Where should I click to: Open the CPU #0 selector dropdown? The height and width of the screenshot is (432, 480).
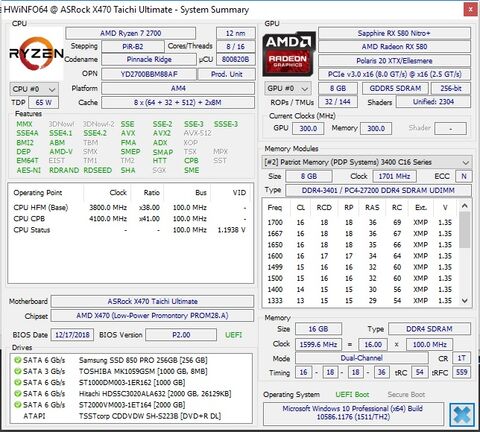(x=34, y=89)
